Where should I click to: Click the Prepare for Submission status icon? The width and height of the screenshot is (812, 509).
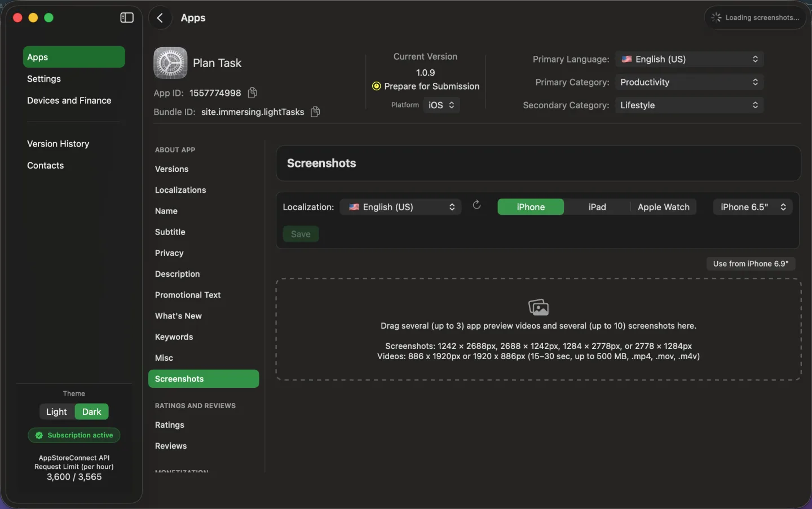coord(376,86)
